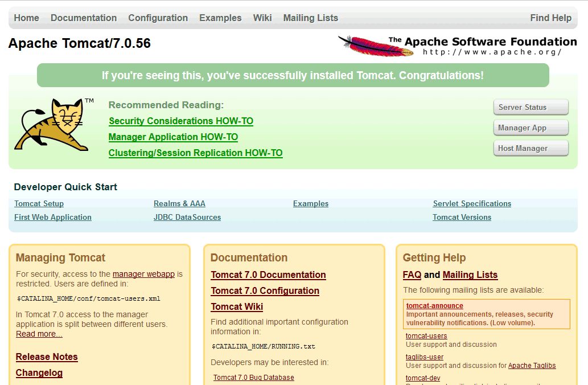Open Tomcat 7.0 Configuration link
This screenshot has width=588, height=385.
tap(265, 291)
